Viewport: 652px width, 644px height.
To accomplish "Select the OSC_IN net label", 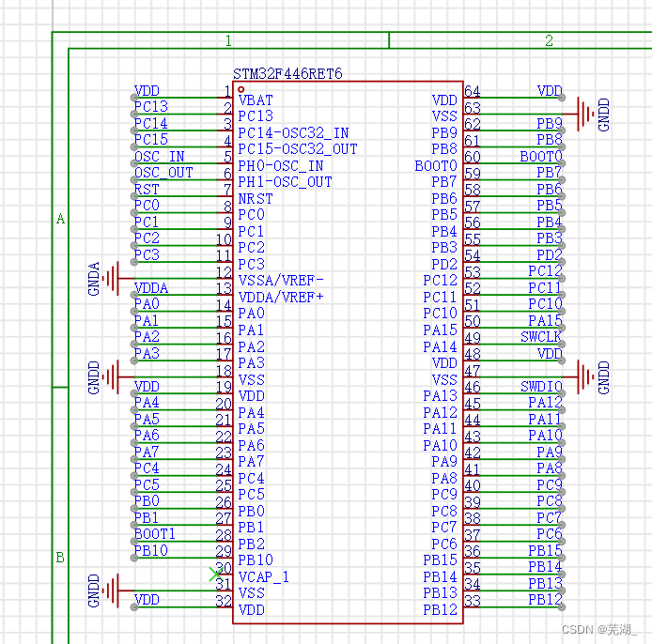I will (160, 156).
